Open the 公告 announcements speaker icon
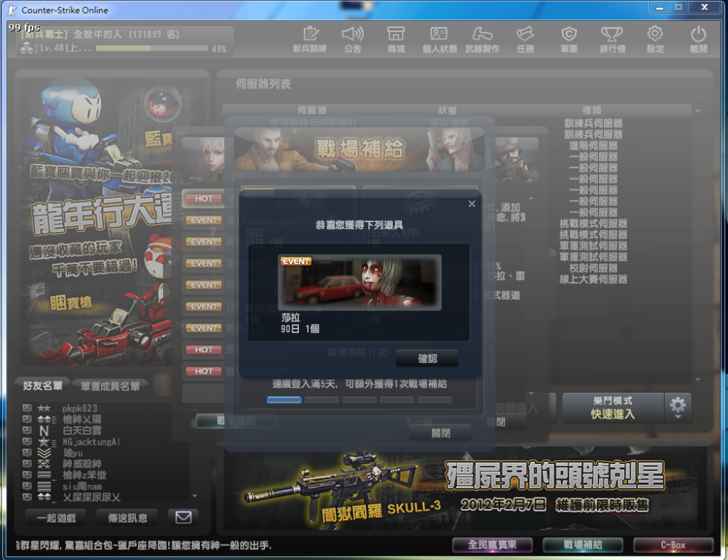This screenshot has width=728, height=560. coord(352,39)
